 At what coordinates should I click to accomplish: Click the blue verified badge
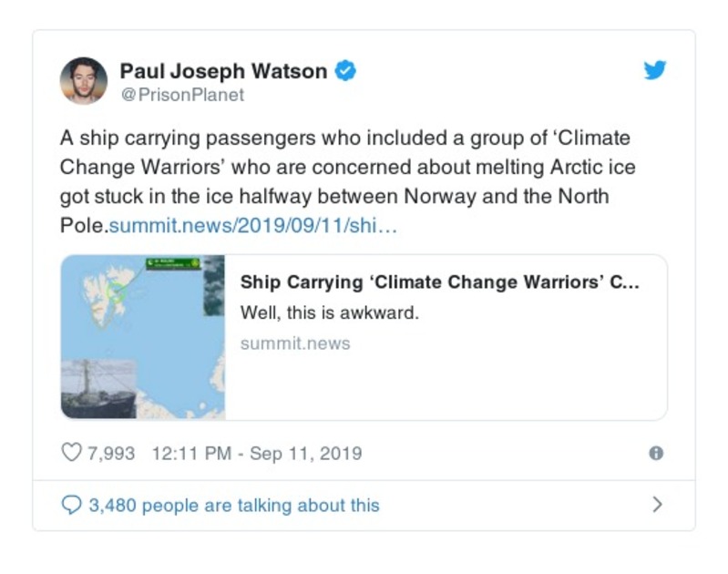coord(344,70)
